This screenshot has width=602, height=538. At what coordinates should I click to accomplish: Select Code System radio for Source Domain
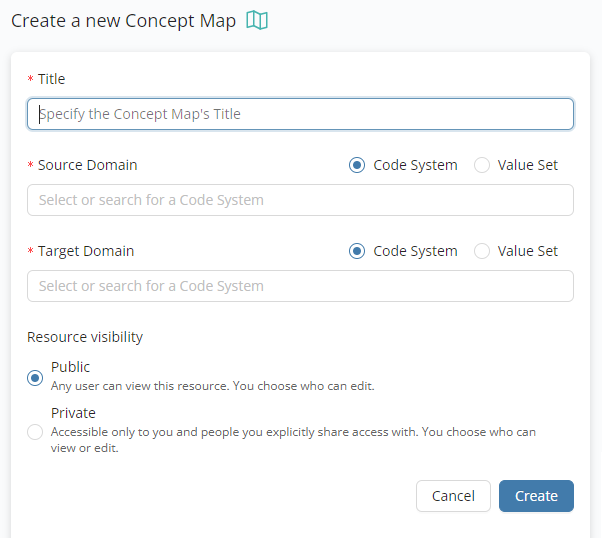click(357, 165)
